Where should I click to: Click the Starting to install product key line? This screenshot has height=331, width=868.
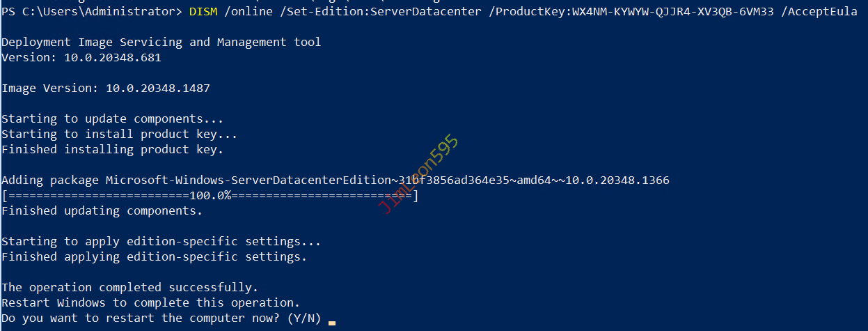(120, 134)
